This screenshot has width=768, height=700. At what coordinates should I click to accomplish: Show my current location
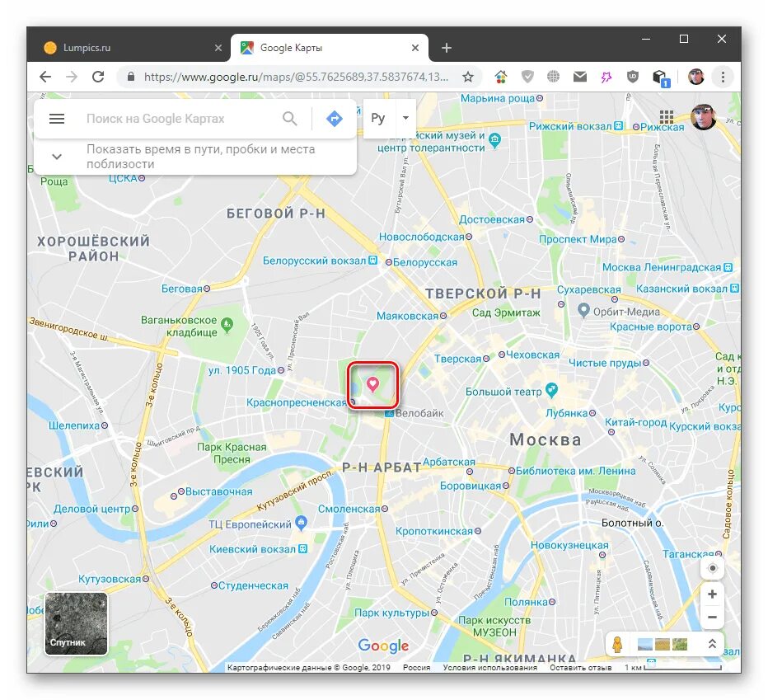click(x=713, y=568)
